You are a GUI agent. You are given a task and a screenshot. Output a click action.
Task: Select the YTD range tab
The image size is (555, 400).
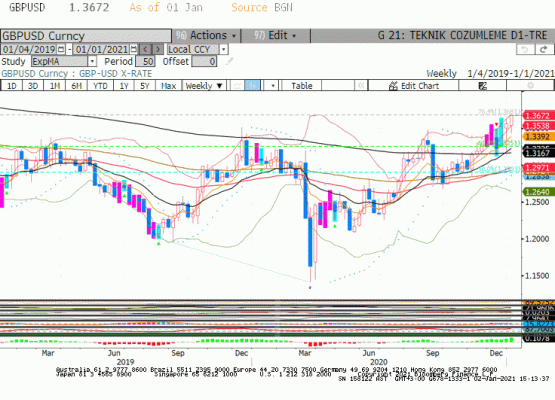click(100, 86)
